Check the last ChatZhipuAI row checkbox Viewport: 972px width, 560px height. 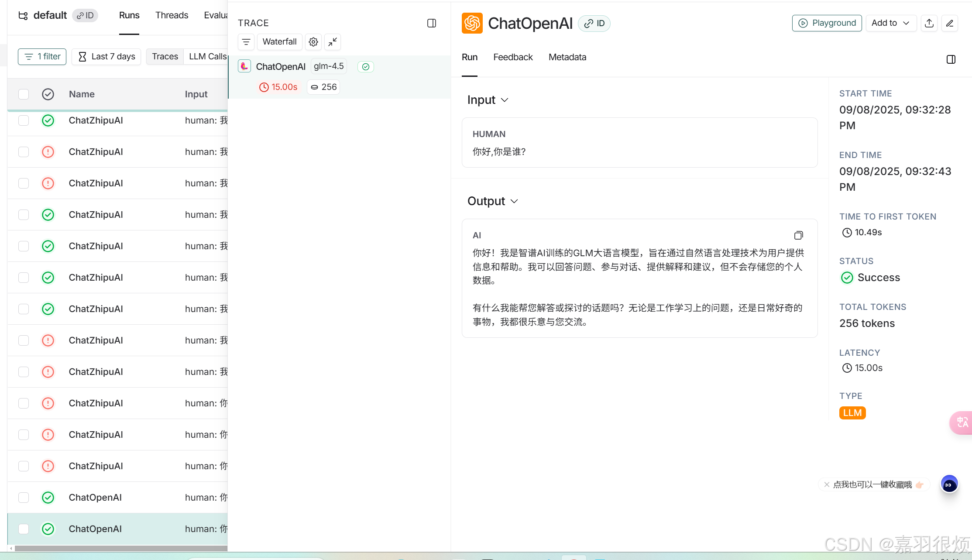pos(24,466)
